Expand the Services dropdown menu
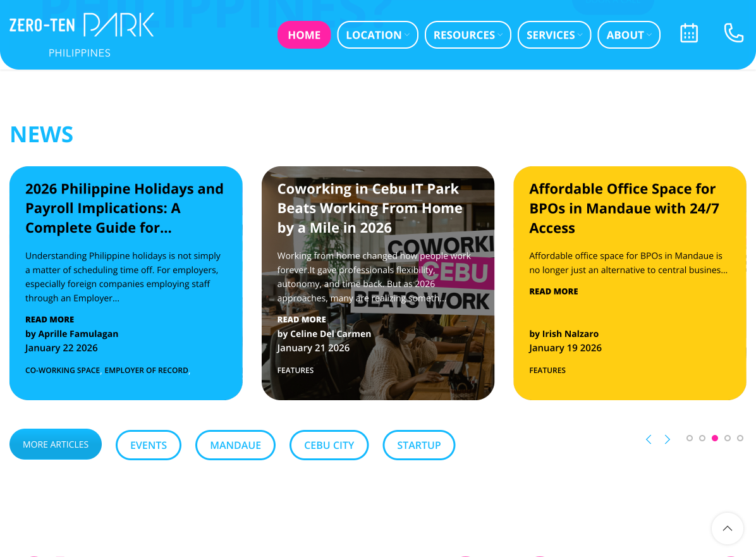This screenshot has width=756, height=557. point(554,35)
